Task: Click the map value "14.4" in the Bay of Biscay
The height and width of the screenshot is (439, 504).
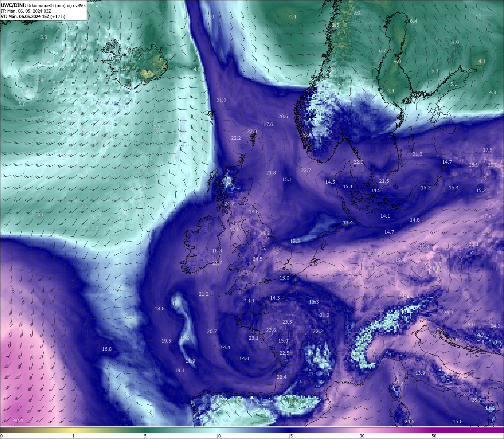Action: 225,347
